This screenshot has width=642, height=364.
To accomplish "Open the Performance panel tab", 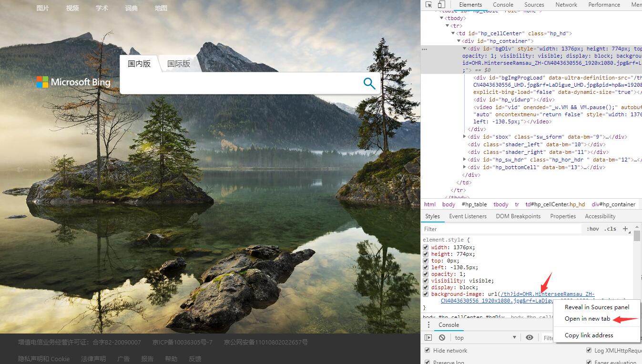I will click(x=604, y=5).
